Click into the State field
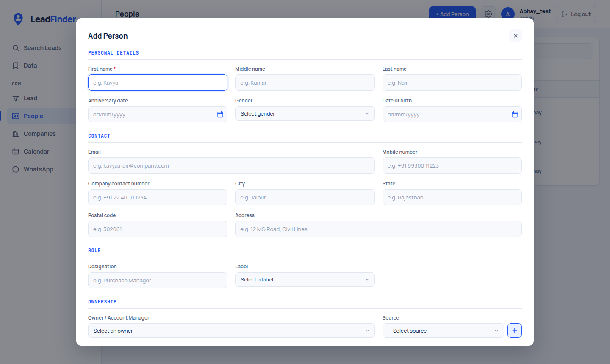Image resolution: width=610 pixels, height=364 pixels. click(452, 197)
